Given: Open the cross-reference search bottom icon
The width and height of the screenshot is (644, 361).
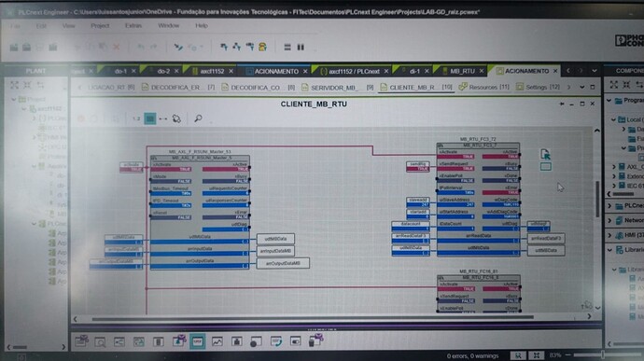Looking at the screenshot, I should click(x=100, y=341).
